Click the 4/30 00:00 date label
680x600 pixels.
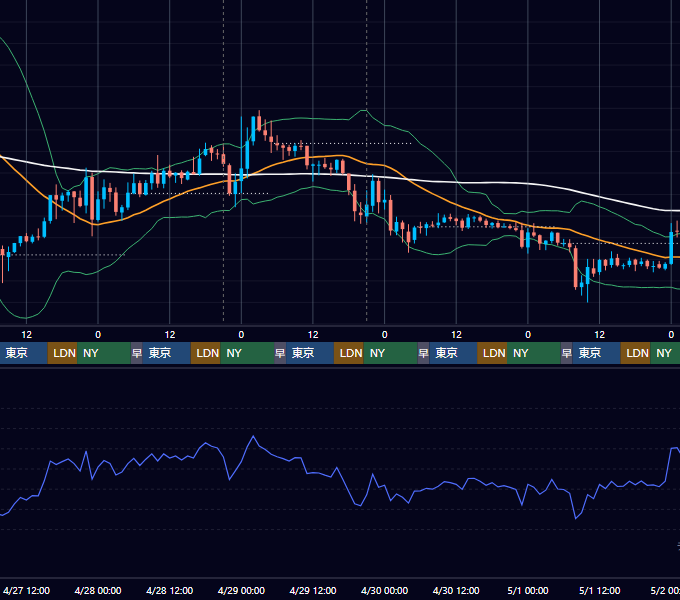384,590
